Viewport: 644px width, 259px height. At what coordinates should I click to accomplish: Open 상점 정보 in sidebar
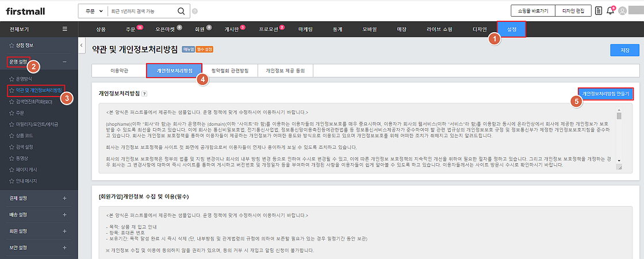pos(24,45)
